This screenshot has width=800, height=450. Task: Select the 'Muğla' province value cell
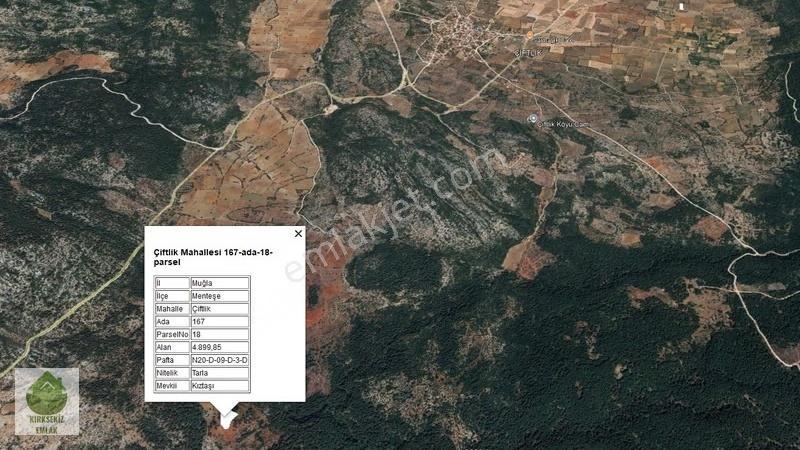point(220,283)
